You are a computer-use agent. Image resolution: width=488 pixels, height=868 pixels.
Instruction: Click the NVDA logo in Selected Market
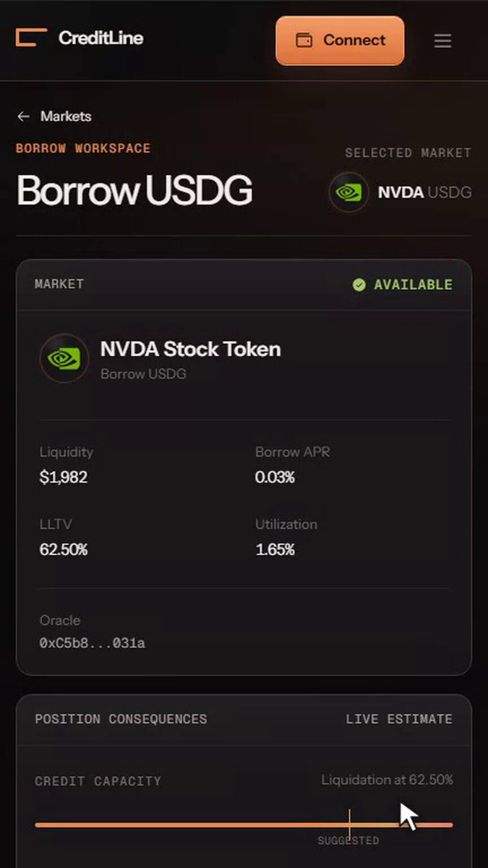[x=348, y=192]
